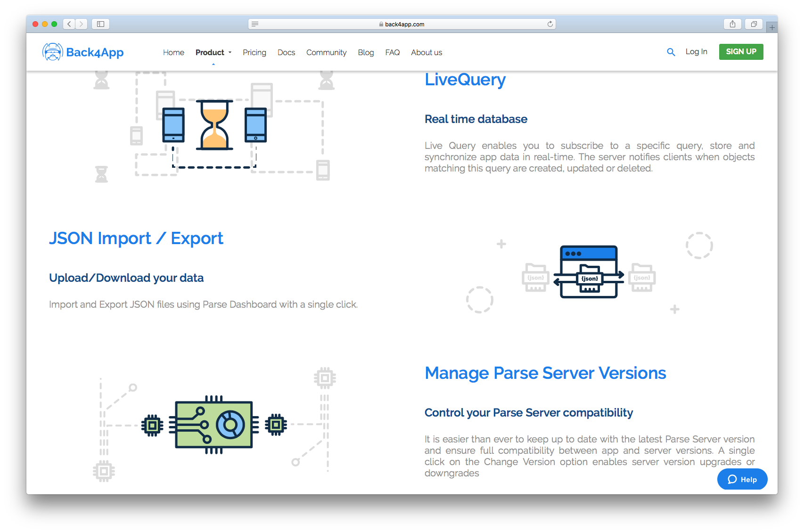Click the back4app.com address field
The image size is (804, 532).
click(402, 24)
